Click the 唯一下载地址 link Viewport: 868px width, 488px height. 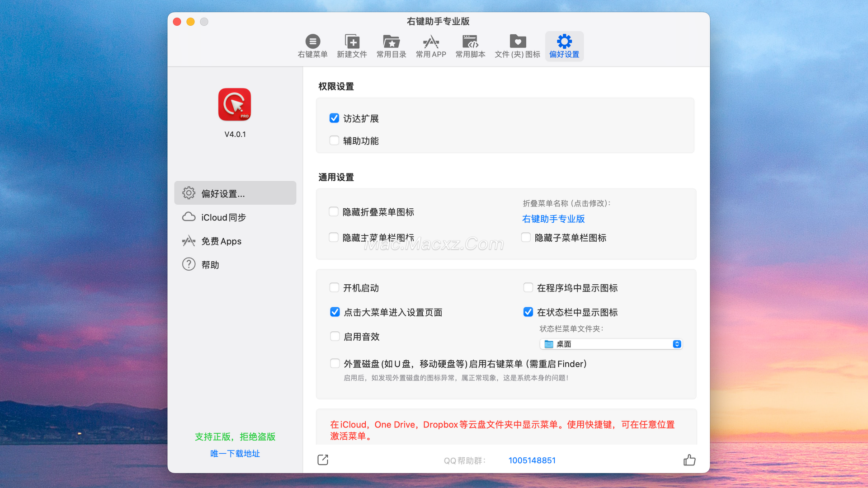235,454
